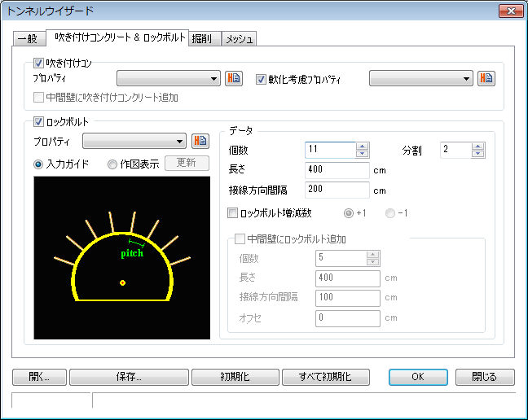528x420 pixels.
Task: Toggle the 軟化考慮プロパティ checkbox
Action: [x=261, y=79]
